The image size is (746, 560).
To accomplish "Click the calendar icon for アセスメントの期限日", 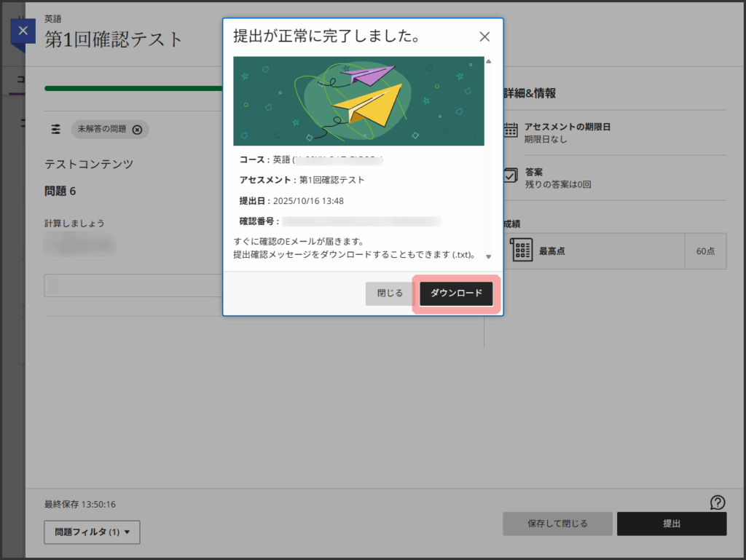I will [x=511, y=132].
